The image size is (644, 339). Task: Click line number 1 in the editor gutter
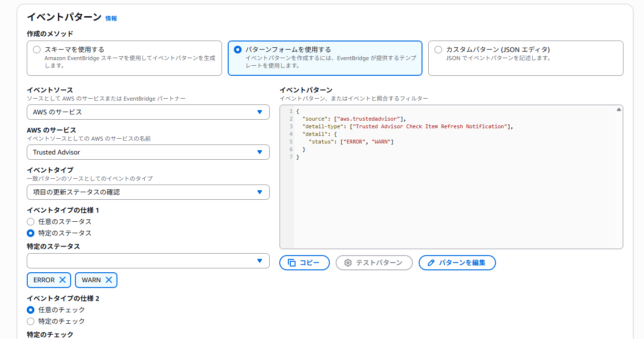pos(291,111)
